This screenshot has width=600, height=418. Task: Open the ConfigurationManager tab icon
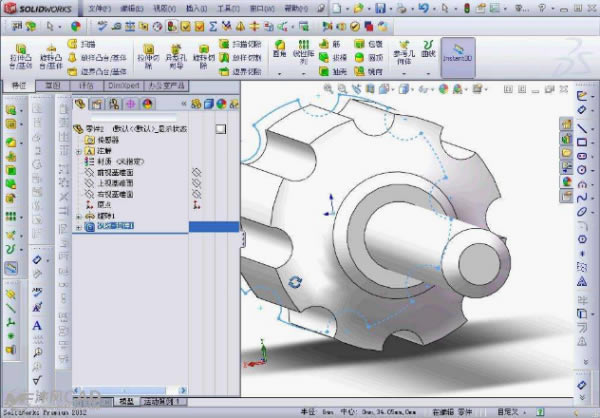pos(114,103)
